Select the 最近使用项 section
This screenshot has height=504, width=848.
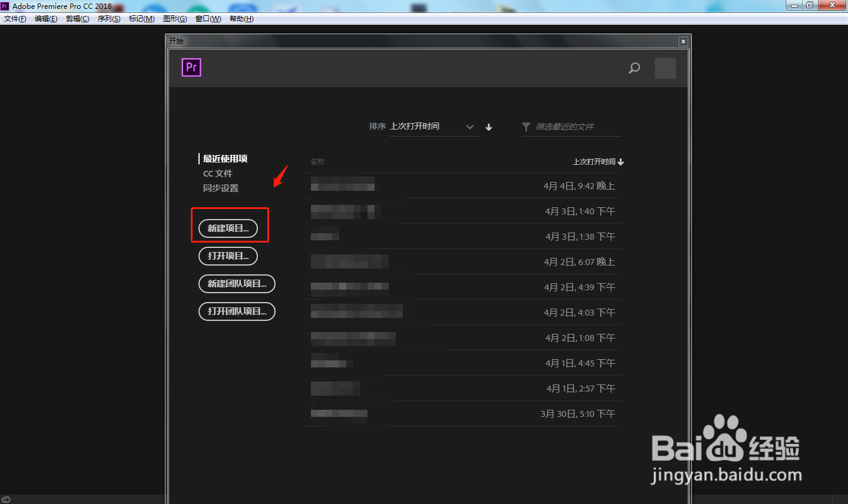click(x=225, y=159)
